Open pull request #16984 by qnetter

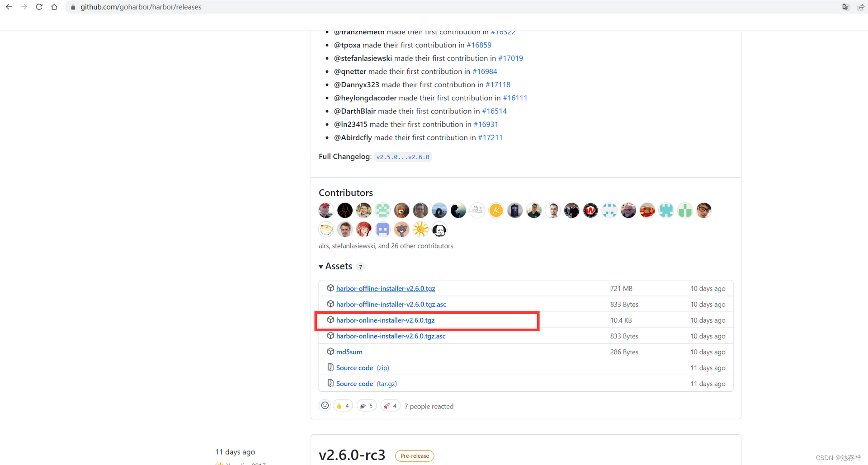point(485,71)
